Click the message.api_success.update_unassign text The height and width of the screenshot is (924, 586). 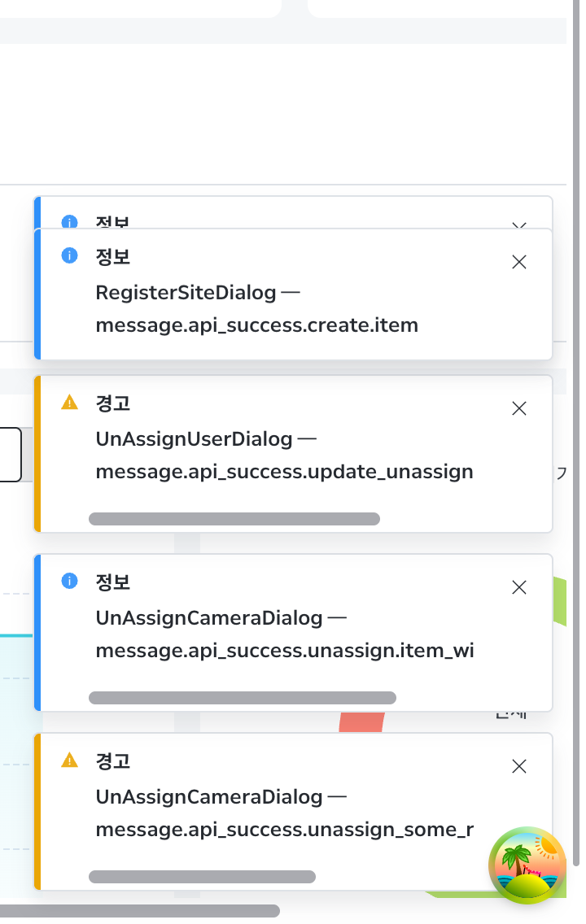284,472
